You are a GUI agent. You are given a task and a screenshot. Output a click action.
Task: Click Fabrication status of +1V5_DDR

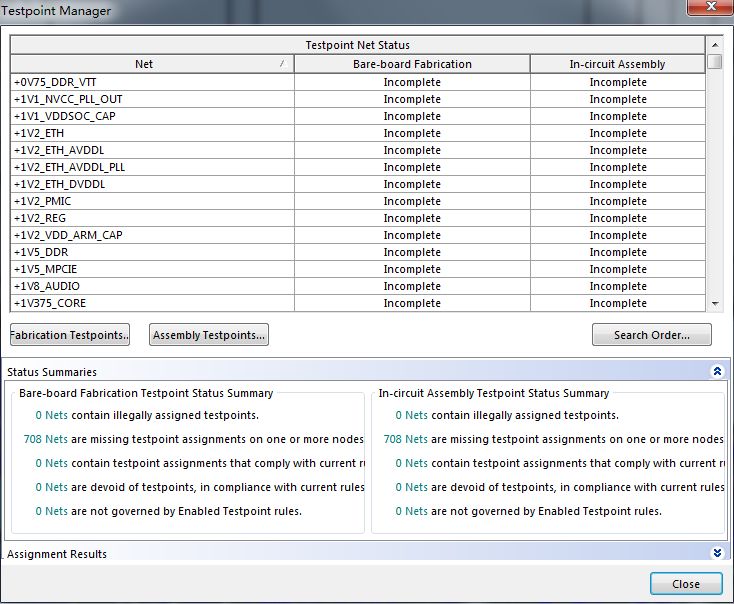(412, 252)
